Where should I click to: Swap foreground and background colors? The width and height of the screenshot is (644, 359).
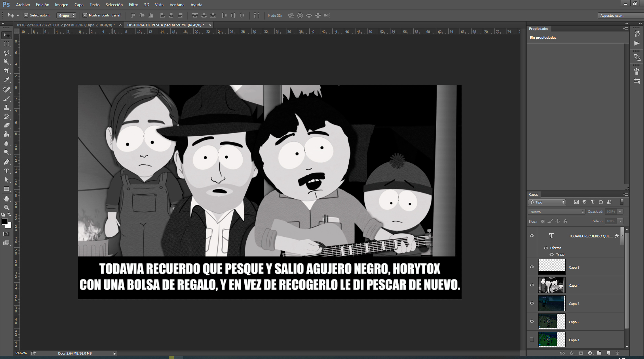click(x=9, y=215)
